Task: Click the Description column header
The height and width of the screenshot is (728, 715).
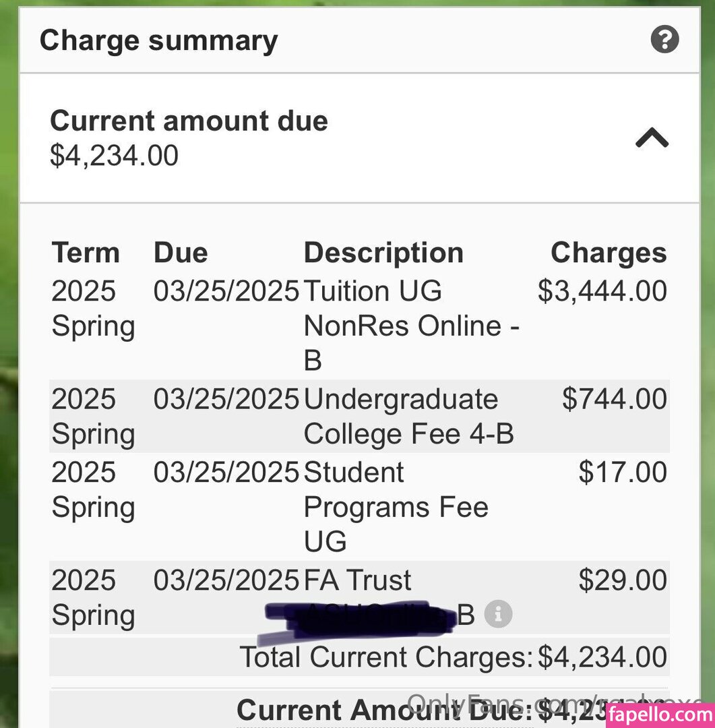Action: pyautogui.click(x=383, y=253)
